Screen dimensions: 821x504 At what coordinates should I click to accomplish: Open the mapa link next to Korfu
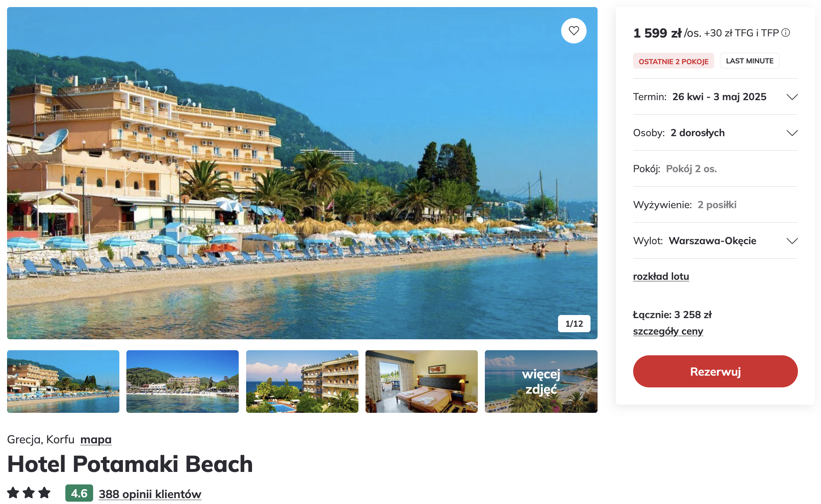(96, 439)
